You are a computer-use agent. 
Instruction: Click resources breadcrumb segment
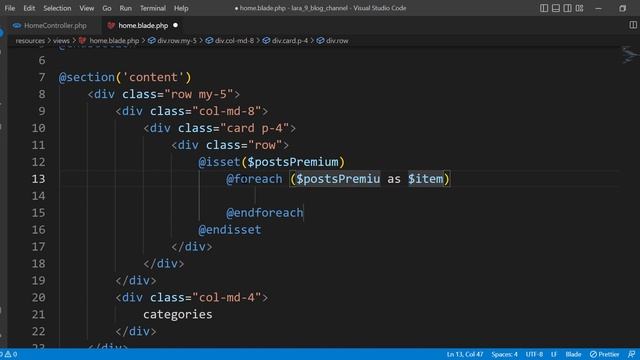tap(30, 41)
